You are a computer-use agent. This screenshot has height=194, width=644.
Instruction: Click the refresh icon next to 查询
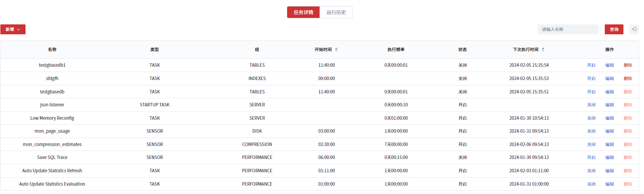click(634, 29)
